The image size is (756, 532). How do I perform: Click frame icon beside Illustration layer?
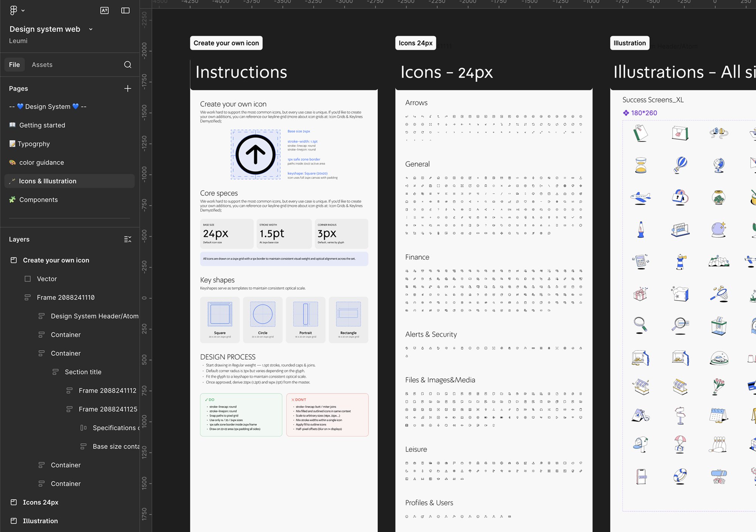(14, 521)
